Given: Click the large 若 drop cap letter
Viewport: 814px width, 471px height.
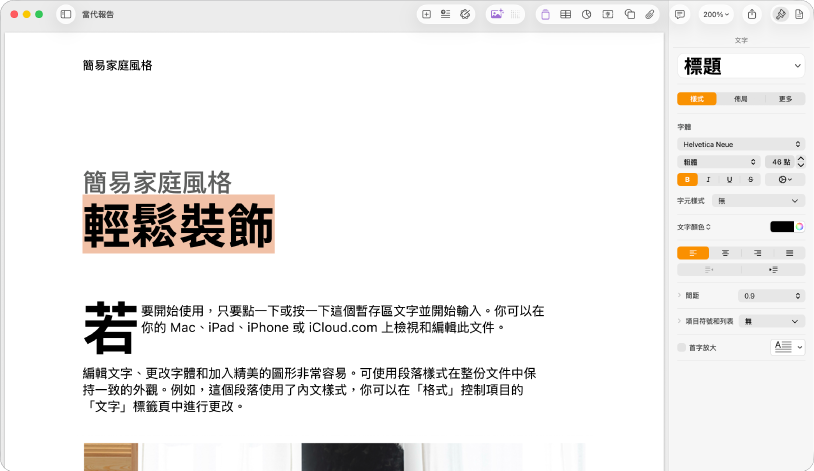Looking at the screenshot, I should click(111, 328).
